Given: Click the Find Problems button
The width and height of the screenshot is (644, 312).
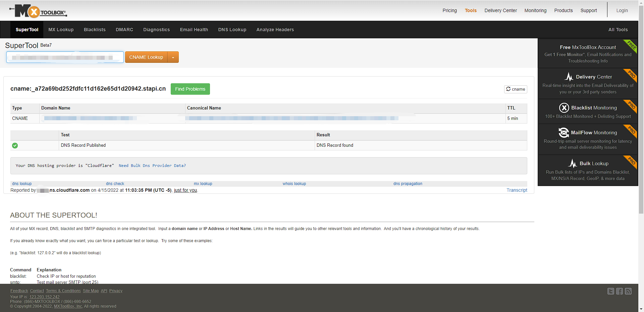Looking at the screenshot, I should coord(190,89).
